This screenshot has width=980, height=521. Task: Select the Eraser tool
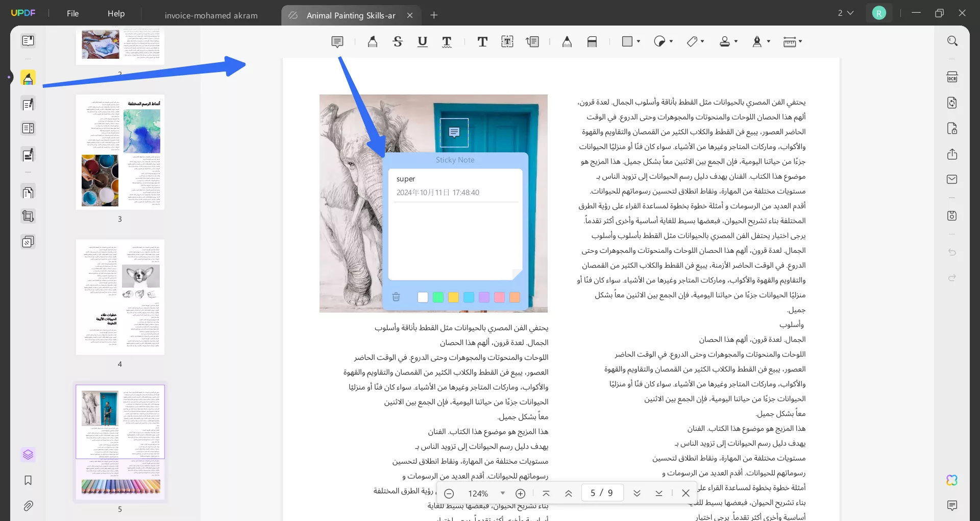[592, 41]
